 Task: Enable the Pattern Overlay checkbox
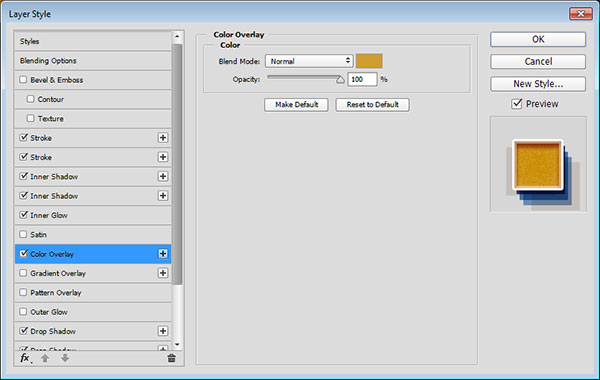(x=23, y=292)
